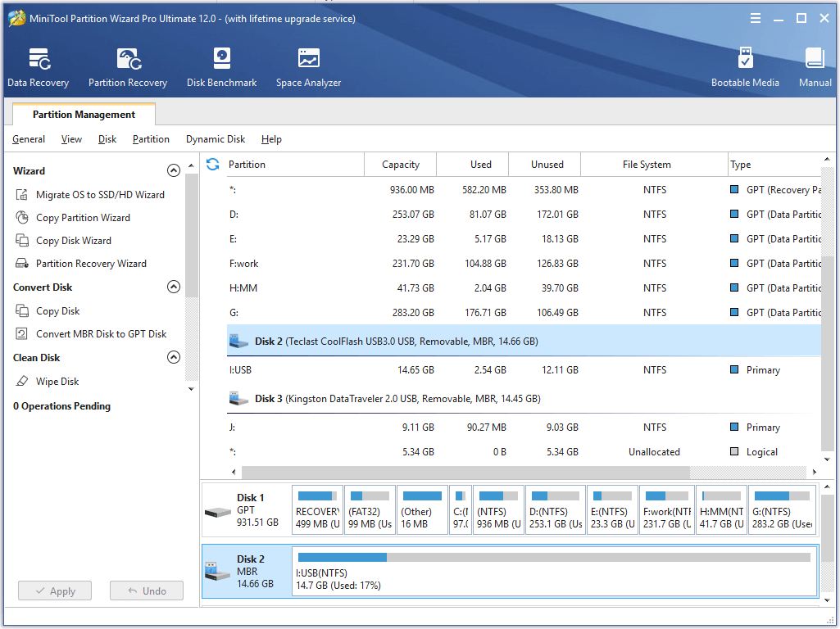Select the Partition Management tab
This screenshot has width=840, height=629.
pos(84,114)
